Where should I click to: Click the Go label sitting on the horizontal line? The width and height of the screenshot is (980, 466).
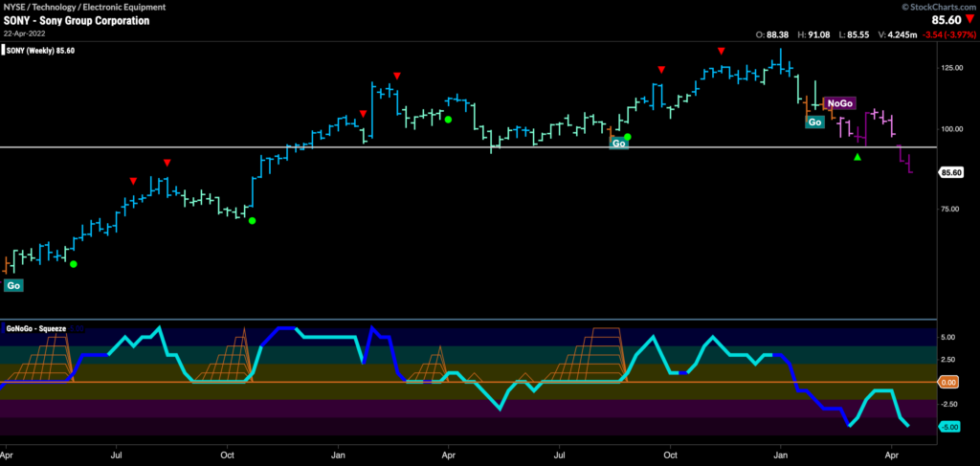[x=618, y=143]
